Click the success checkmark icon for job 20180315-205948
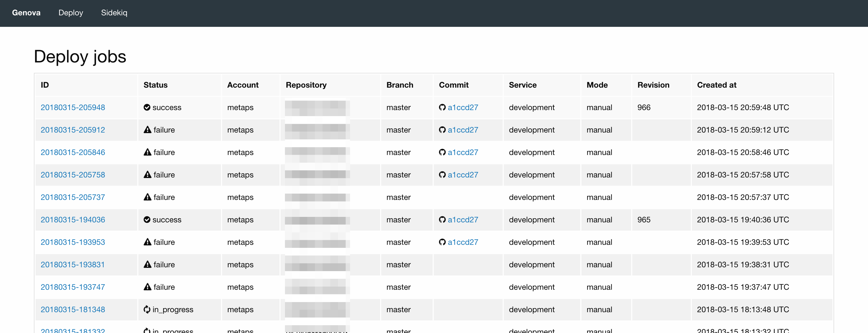Image resolution: width=868 pixels, height=333 pixels. pos(147,107)
